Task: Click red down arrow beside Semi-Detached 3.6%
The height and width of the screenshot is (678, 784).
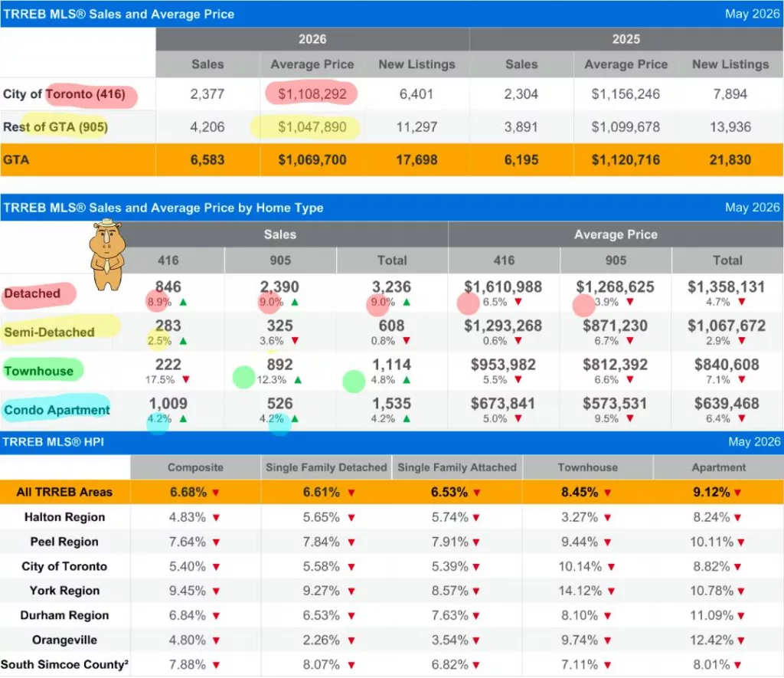Action: tap(295, 341)
